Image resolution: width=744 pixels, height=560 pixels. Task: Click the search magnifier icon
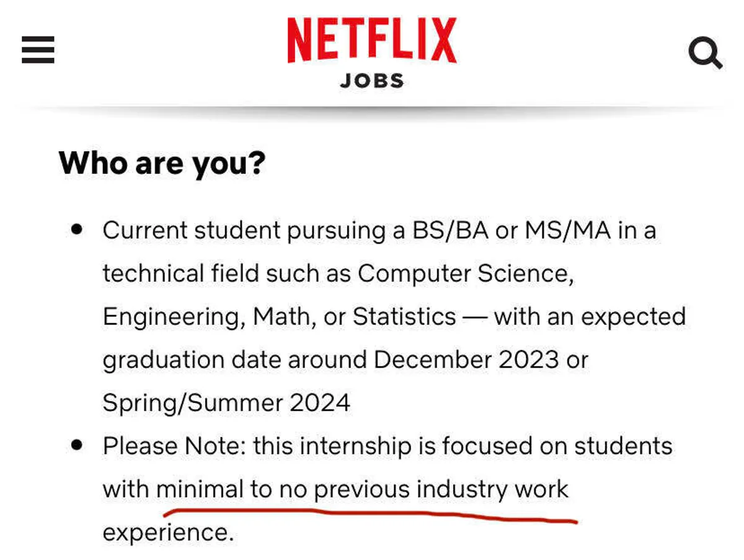click(705, 53)
